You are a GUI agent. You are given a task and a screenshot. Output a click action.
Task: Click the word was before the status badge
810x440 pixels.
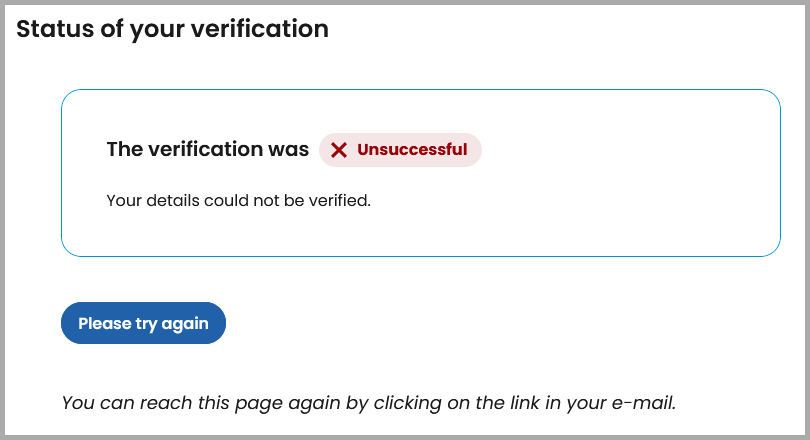click(288, 150)
